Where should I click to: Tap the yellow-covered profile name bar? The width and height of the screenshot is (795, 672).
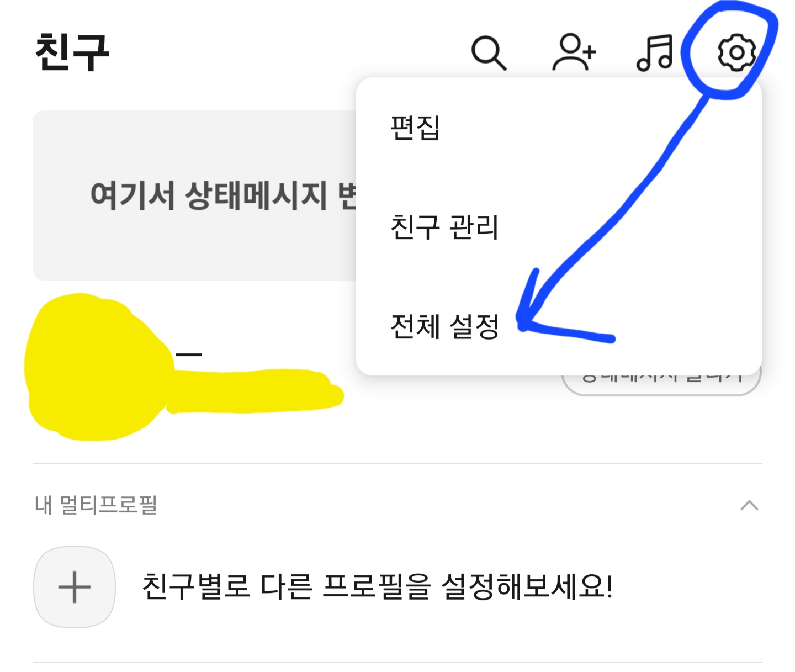point(255,391)
